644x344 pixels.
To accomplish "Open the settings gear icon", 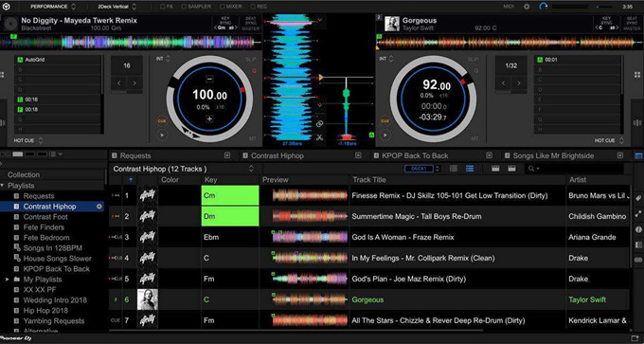I will [527, 7].
